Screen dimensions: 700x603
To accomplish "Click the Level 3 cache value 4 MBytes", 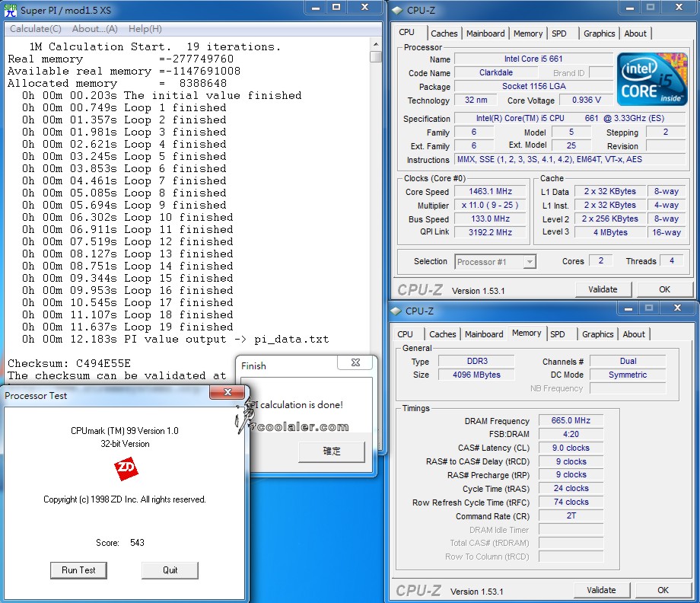I will [x=610, y=232].
